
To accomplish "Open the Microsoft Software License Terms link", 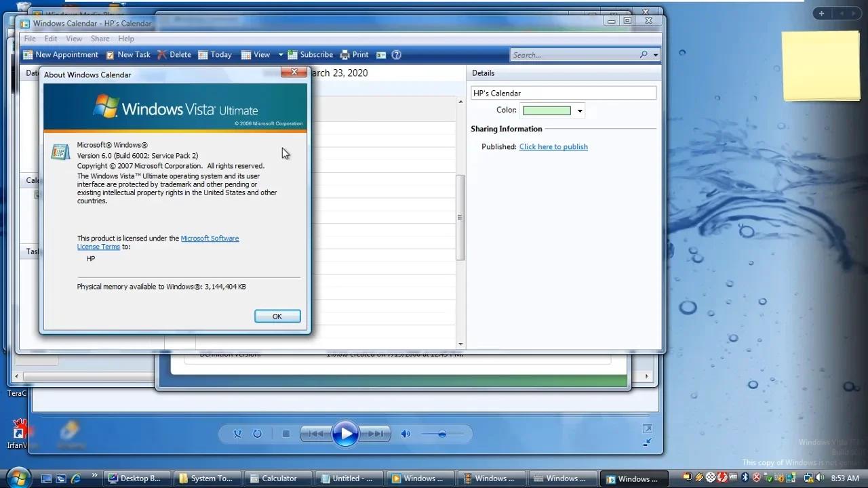I will click(x=210, y=238).
